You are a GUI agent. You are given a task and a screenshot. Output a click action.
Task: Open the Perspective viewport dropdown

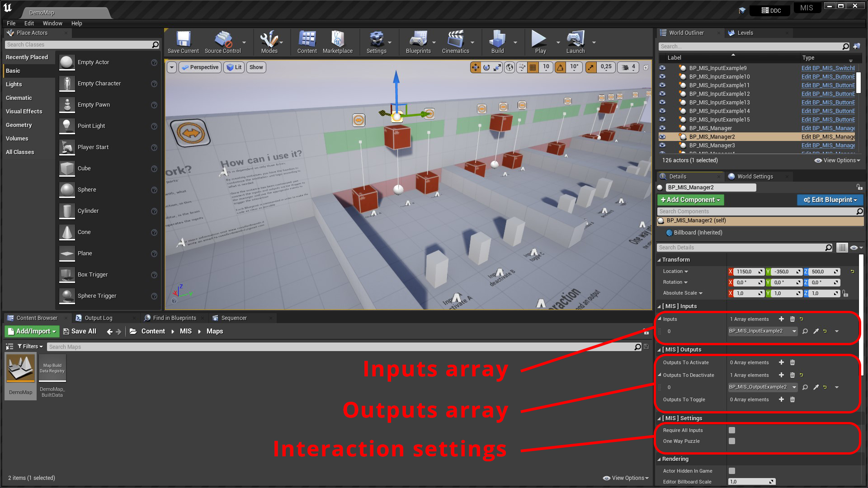[x=200, y=67]
